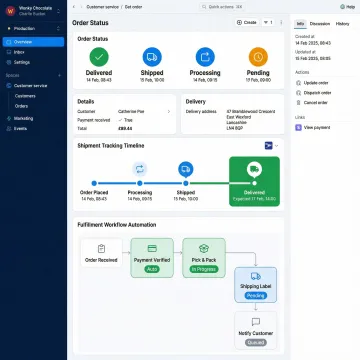
Task: Switch to the Discussion tab
Action: coord(320,24)
